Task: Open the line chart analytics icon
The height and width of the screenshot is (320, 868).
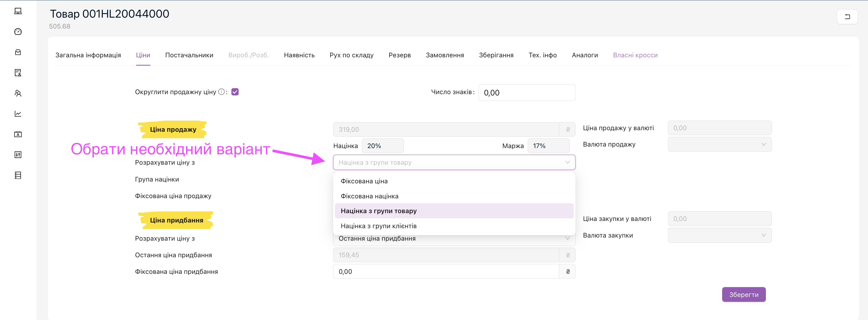Action: pos(18,114)
